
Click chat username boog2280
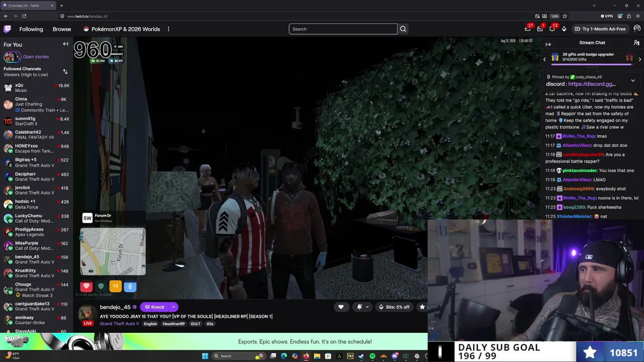coord(575,207)
